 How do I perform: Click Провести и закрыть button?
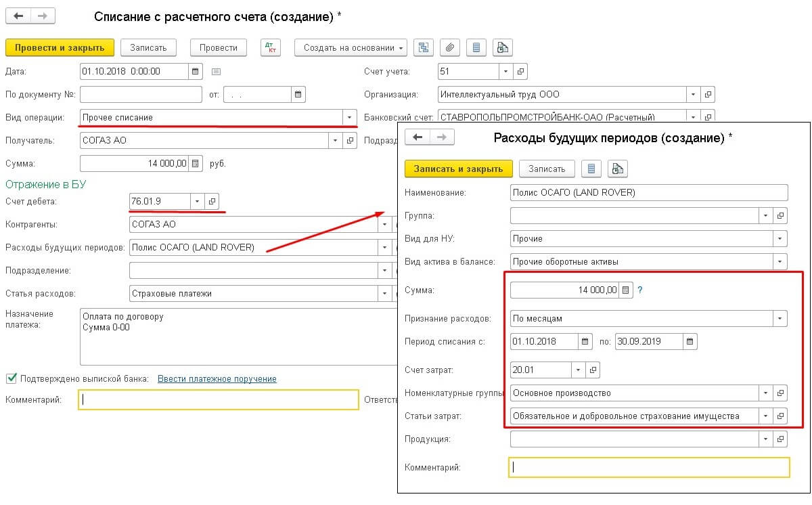tap(60, 47)
